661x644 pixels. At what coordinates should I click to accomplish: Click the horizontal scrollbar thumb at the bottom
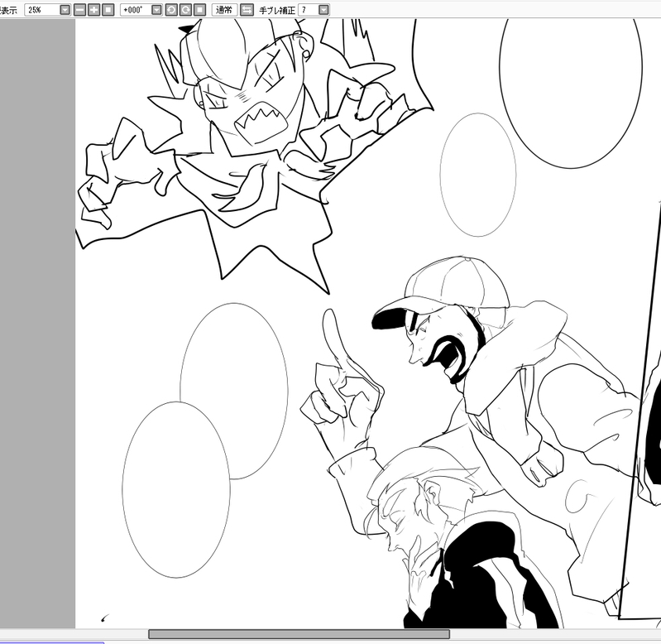tap(299, 634)
